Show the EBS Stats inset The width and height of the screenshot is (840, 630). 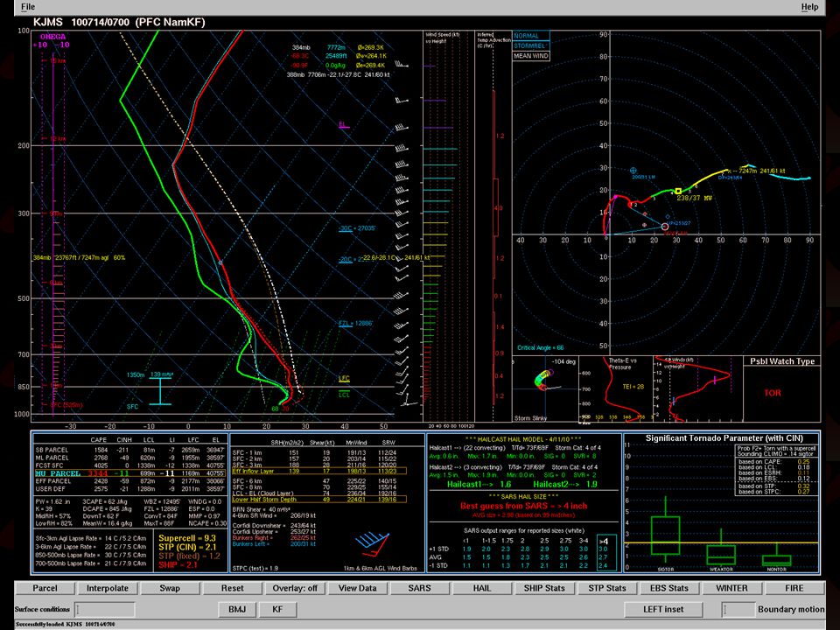coord(669,588)
